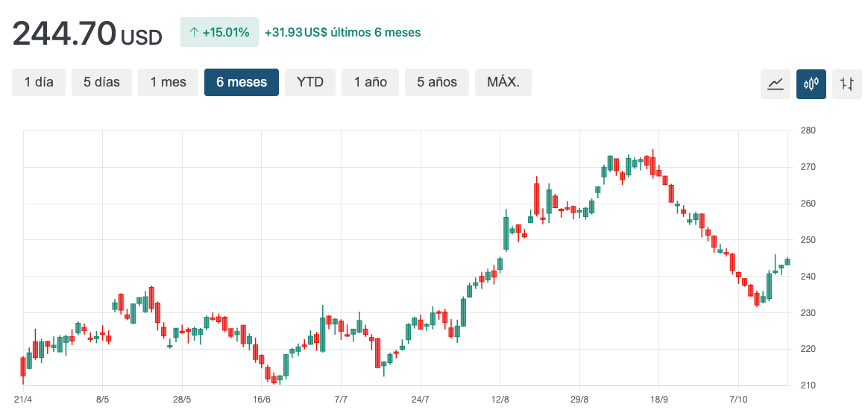Switch the chart to YTD
Screen dimensions: 868x419
point(310,82)
